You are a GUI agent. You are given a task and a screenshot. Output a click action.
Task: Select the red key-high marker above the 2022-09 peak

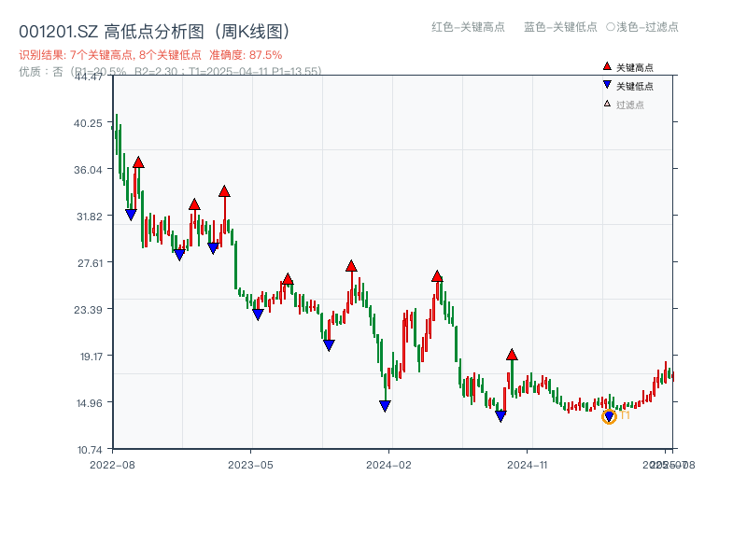pyautogui.click(x=137, y=161)
